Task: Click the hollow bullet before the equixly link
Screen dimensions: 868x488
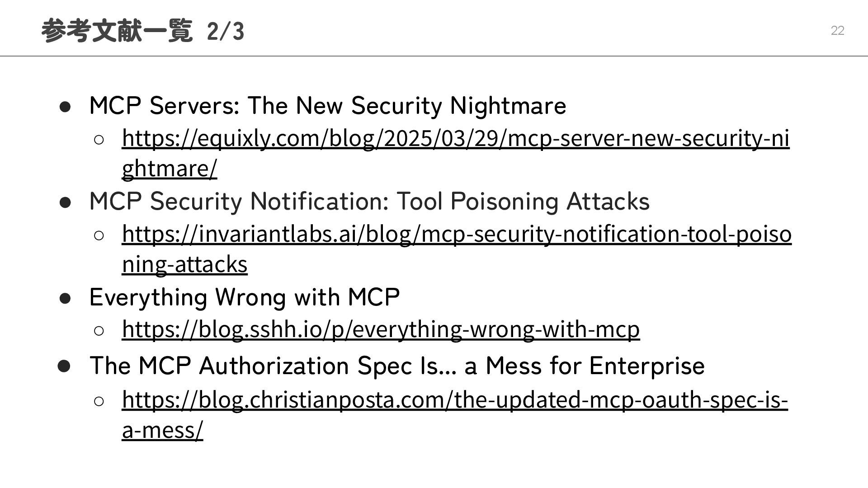Action: coord(99,140)
